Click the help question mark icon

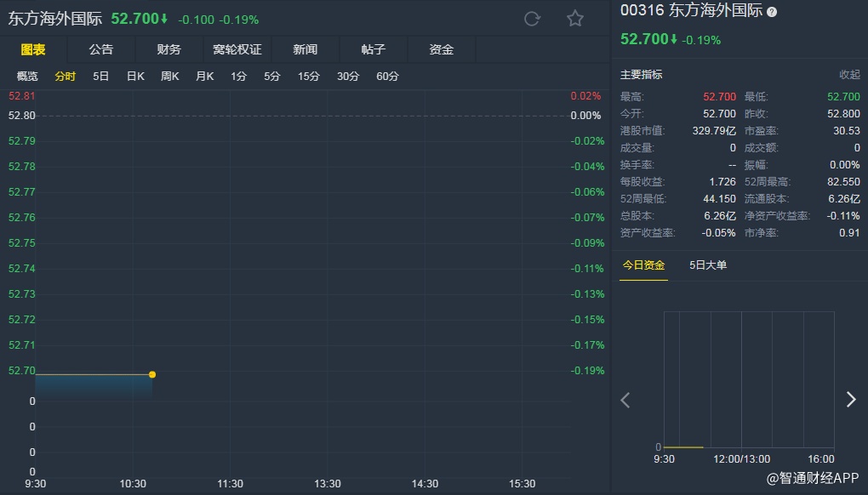pos(772,12)
